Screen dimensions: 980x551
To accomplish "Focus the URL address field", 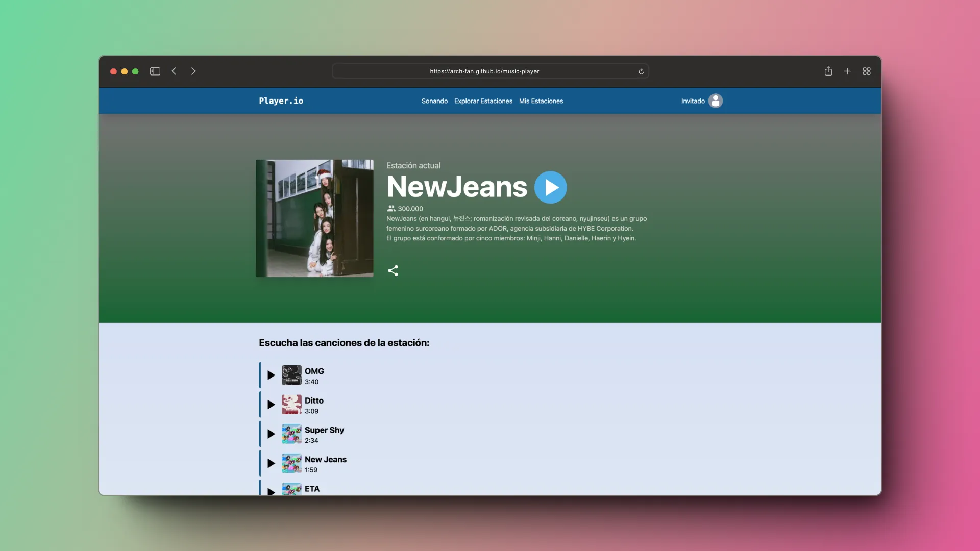I will [484, 71].
